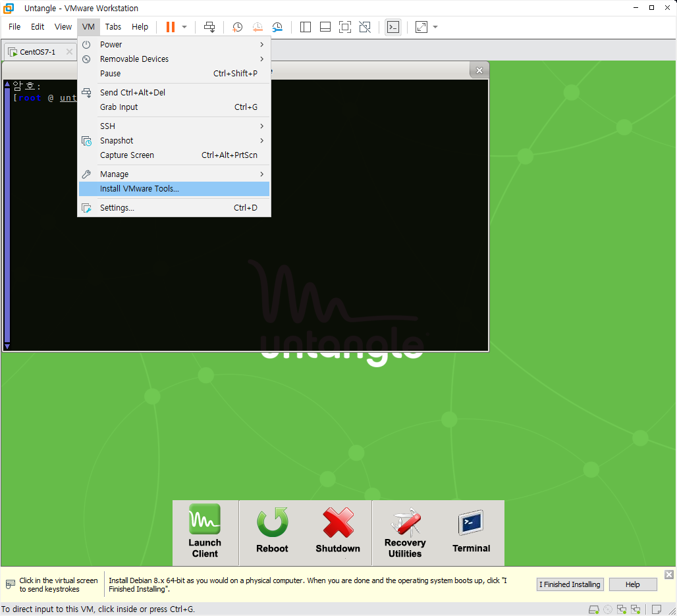Click the hard disk status icon

click(593, 609)
